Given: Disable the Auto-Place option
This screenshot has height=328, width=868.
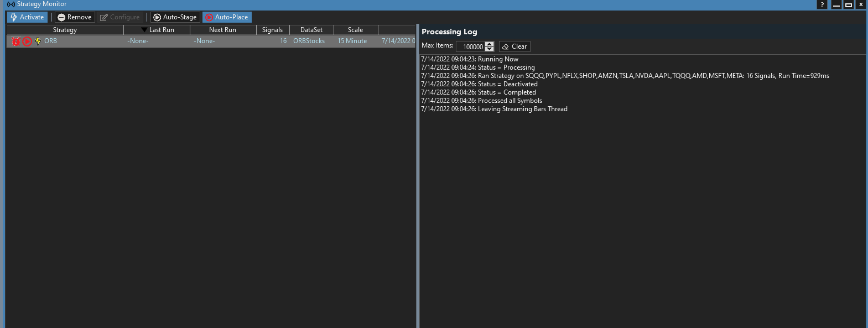Looking at the screenshot, I should [x=227, y=17].
